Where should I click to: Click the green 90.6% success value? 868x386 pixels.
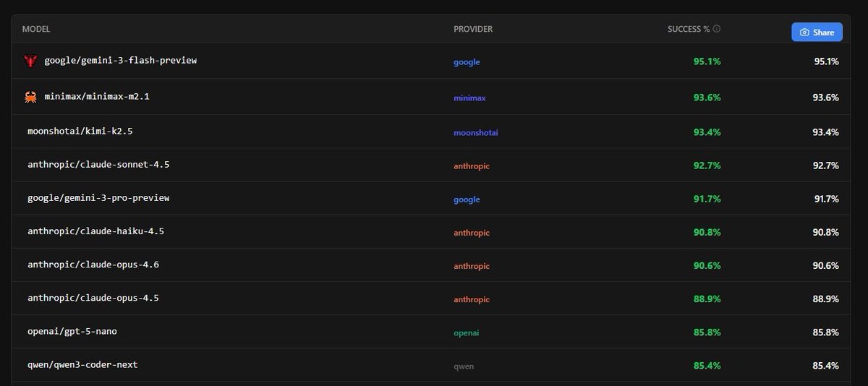coord(707,265)
